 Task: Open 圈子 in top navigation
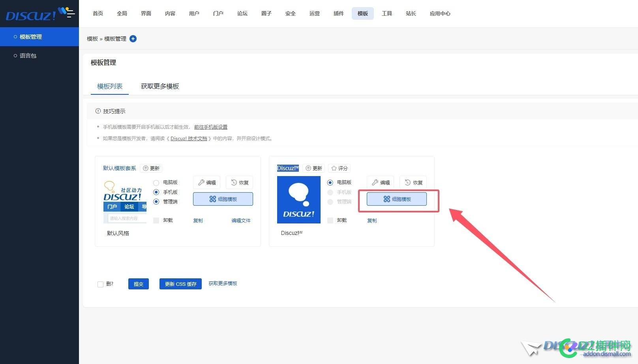pyautogui.click(x=266, y=13)
